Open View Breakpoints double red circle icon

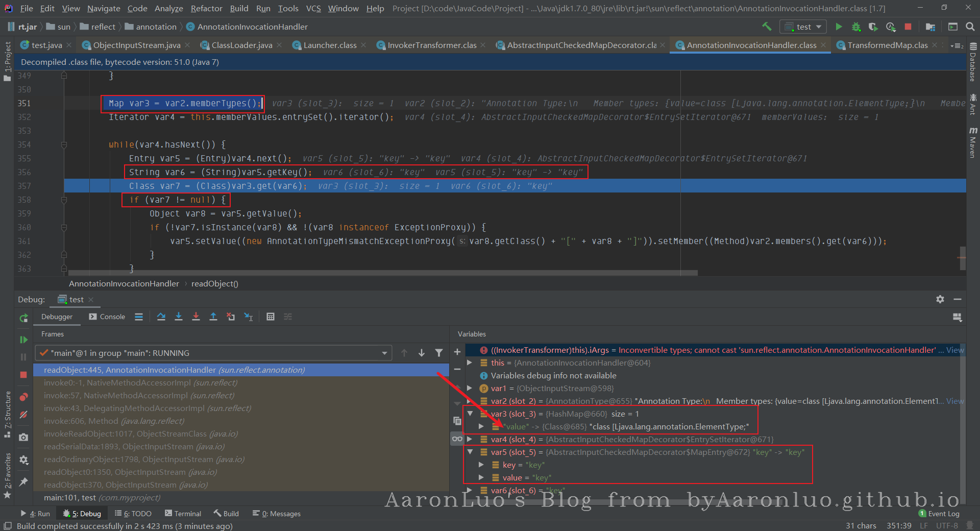[23, 397]
